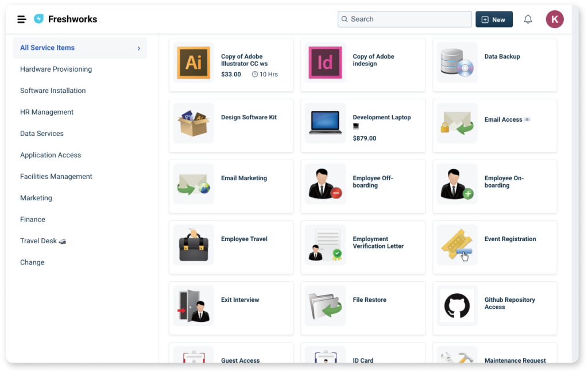
Task: Click the Email Access envelope icon
Action: 457,123
